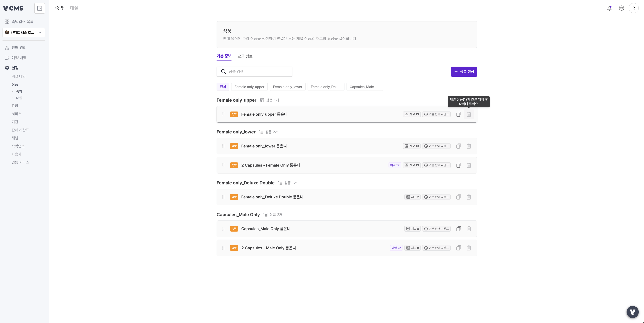Image resolution: width=644 pixels, height=323 pixels.
Task: Select 숙박 under 상품 in sidebar
Action: point(19,91)
